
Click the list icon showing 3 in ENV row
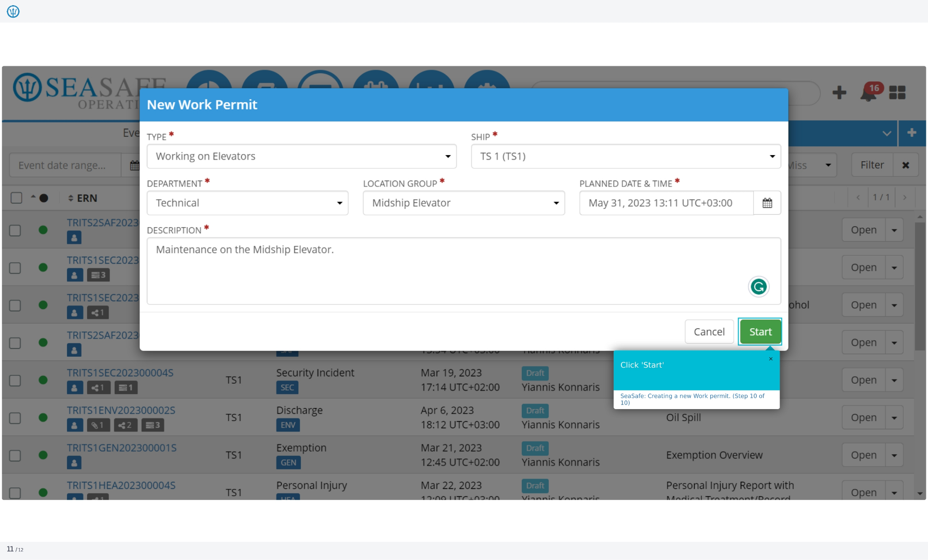point(153,425)
